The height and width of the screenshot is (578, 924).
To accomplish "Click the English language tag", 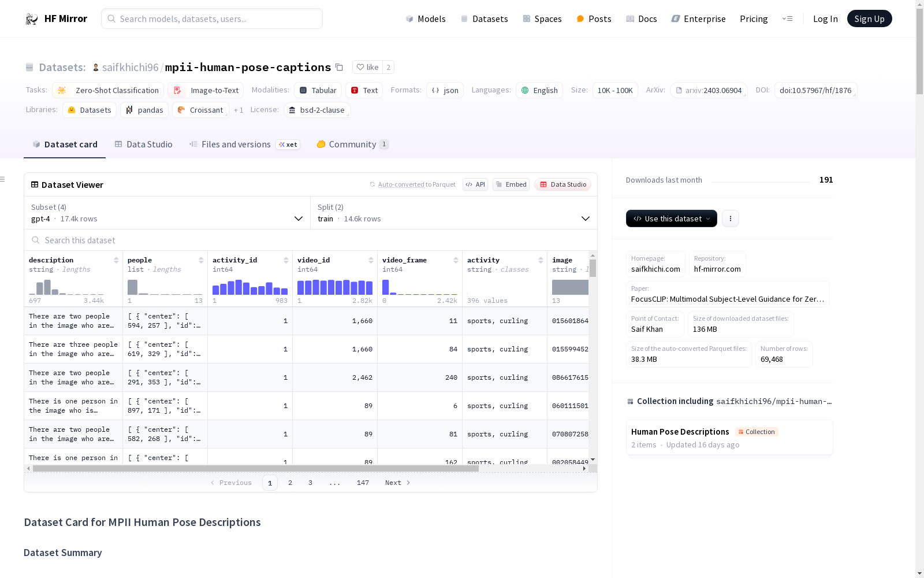I will point(539,90).
